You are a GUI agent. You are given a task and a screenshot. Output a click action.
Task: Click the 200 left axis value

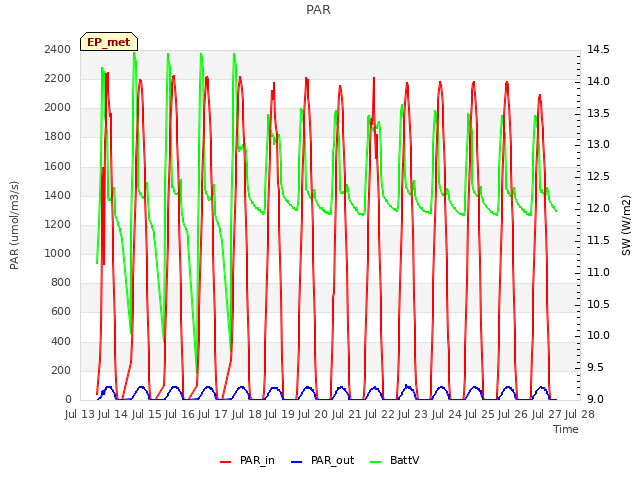point(61,370)
